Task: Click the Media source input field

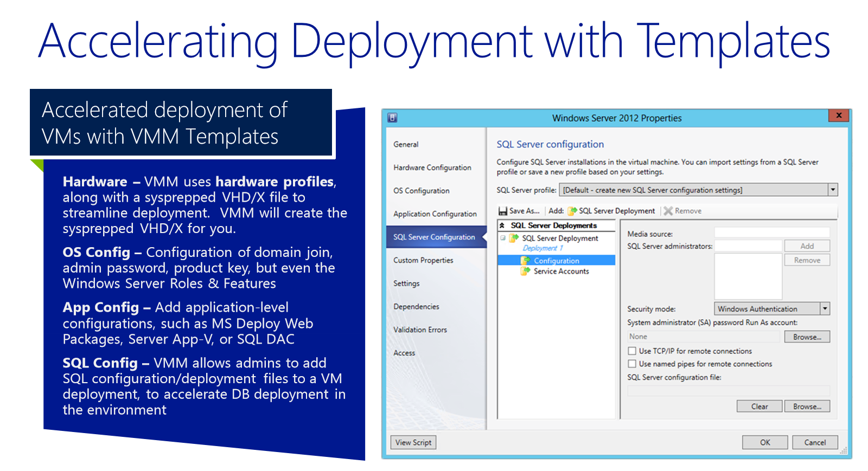Action: tap(772, 233)
